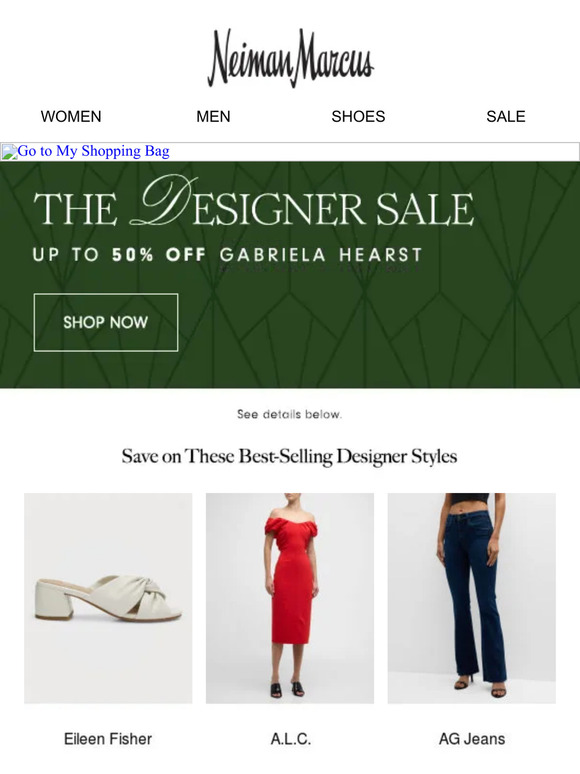Go to the SHOES section

[x=358, y=116]
